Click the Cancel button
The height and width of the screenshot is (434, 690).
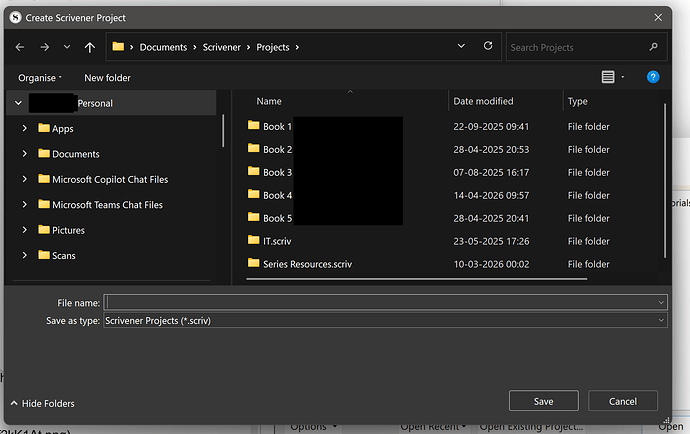[623, 401]
